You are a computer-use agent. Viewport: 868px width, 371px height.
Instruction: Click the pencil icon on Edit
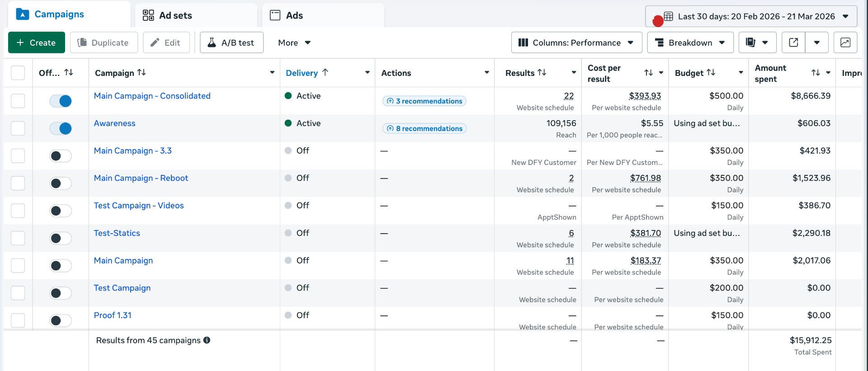tap(155, 42)
